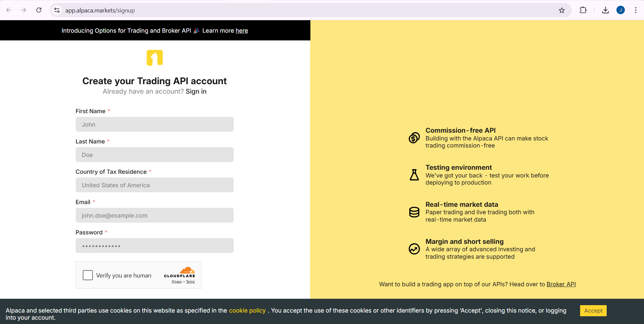Click the yellow Alpaca logo
644x324 pixels.
155,58
